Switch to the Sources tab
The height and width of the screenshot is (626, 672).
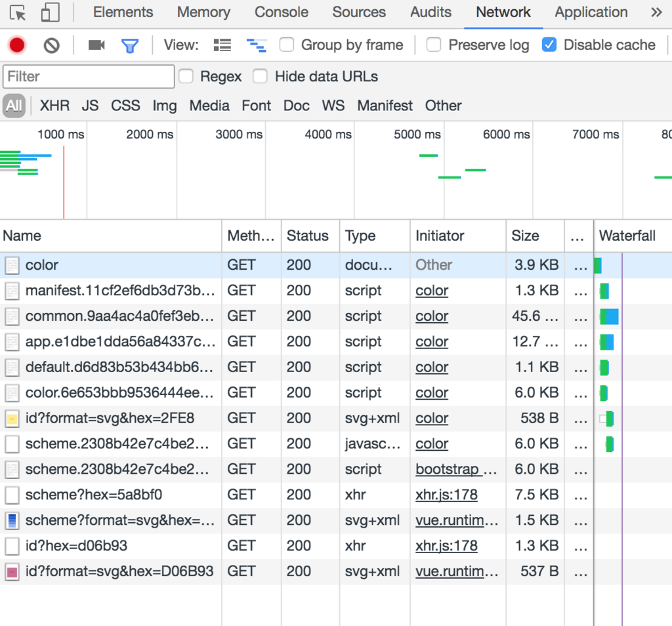click(359, 12)
